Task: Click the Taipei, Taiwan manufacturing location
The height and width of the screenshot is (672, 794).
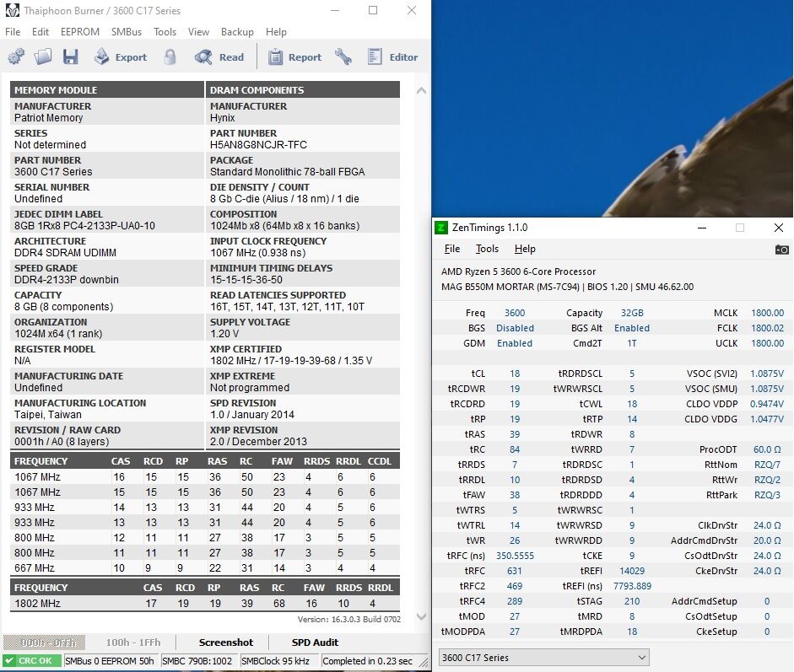Action: pos(47,415)
